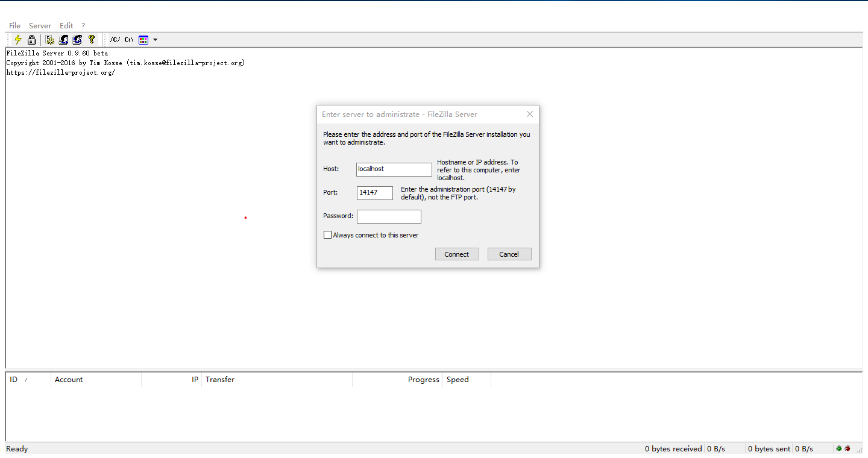
Task: Open the Groups editor toolbar icon
Action: (77, 40)
